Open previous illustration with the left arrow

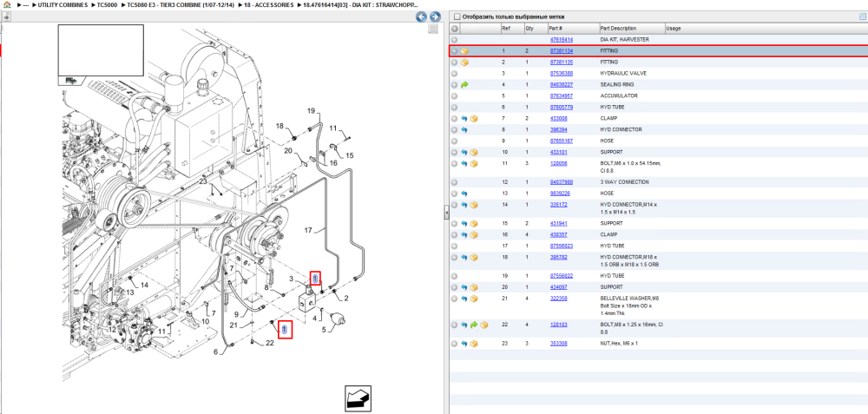[x=422, y=16]
